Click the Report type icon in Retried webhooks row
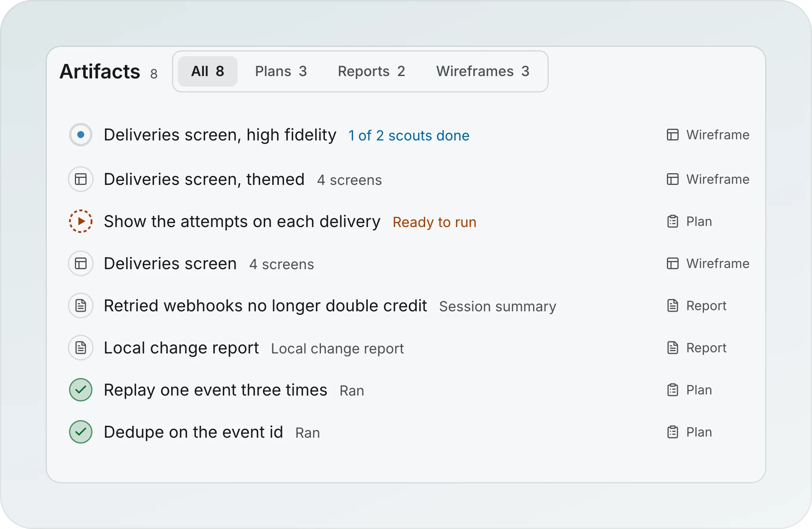This screenshot has height=529, width=812. pos(673,305)
